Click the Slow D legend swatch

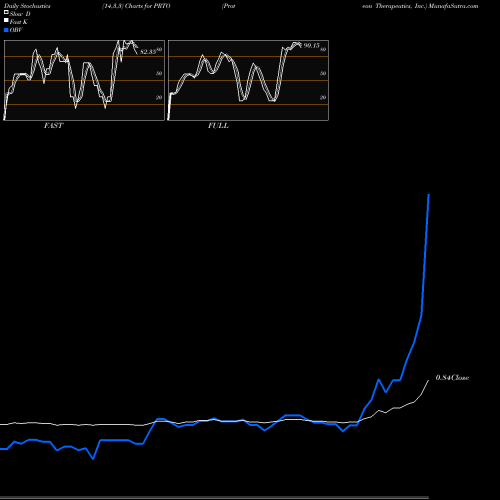pos(6,12)
